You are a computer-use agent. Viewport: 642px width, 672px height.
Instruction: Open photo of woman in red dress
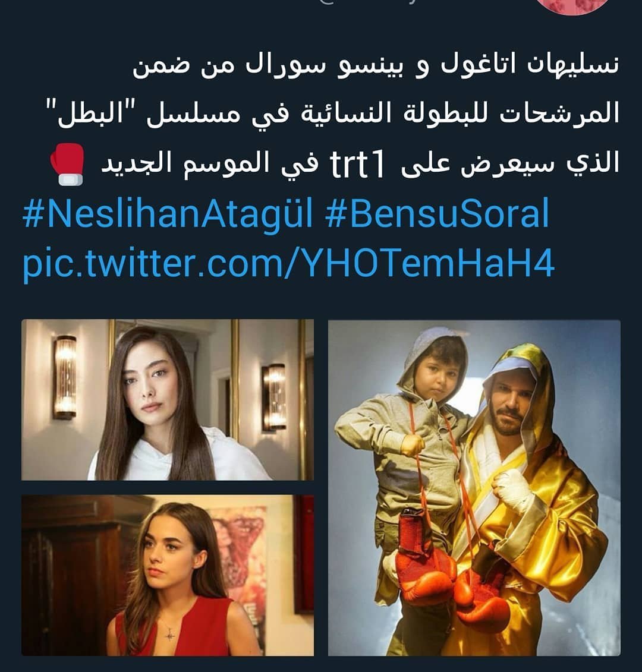click(168, 576)
